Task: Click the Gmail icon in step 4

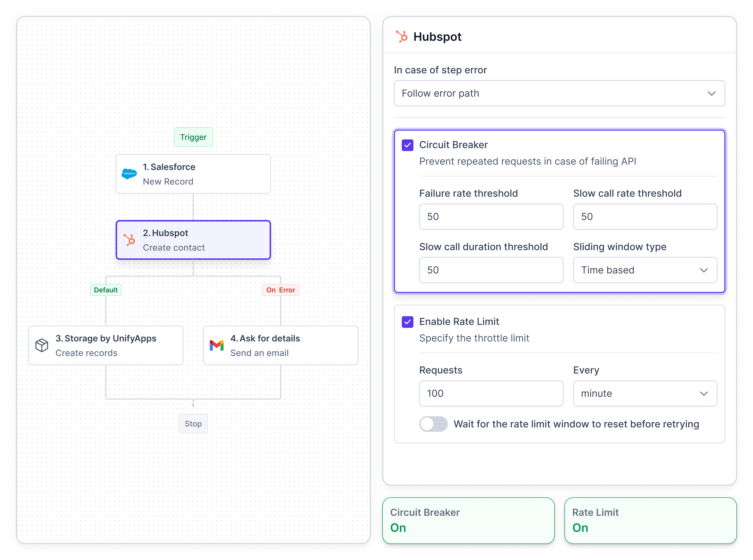Action: click(x=217, y=345)
